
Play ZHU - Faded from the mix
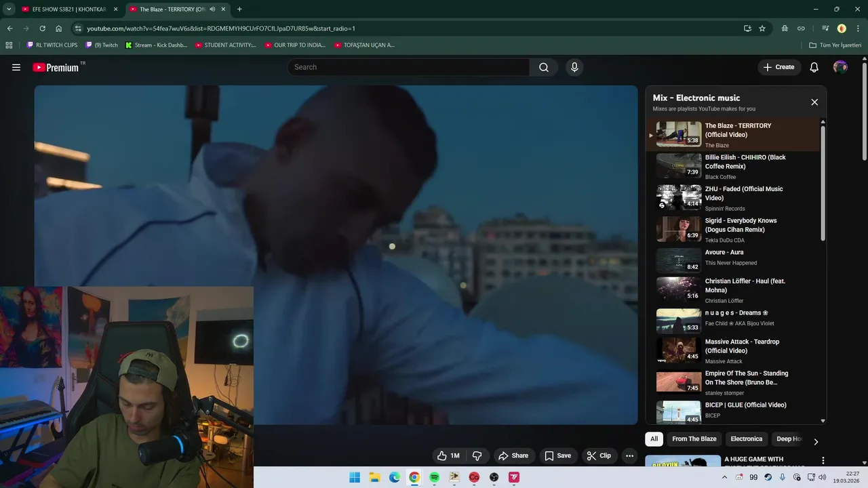[733, 198]
